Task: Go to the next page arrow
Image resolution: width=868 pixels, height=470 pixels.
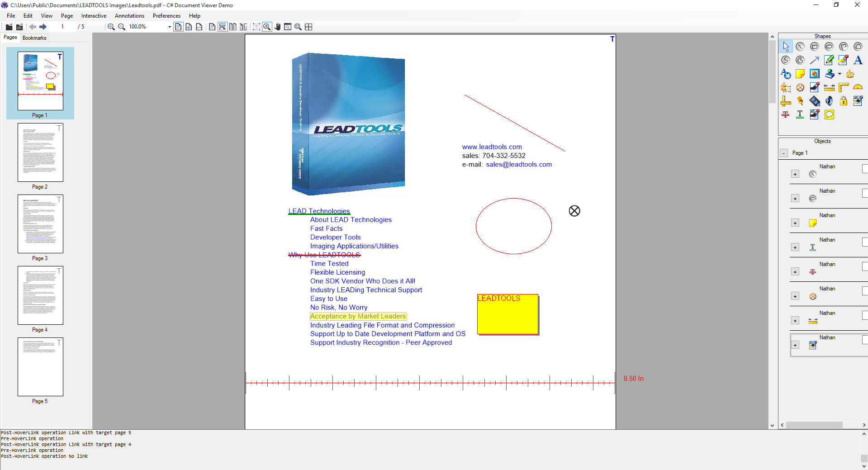Action: pyautogui.click(x=43, y=27)
